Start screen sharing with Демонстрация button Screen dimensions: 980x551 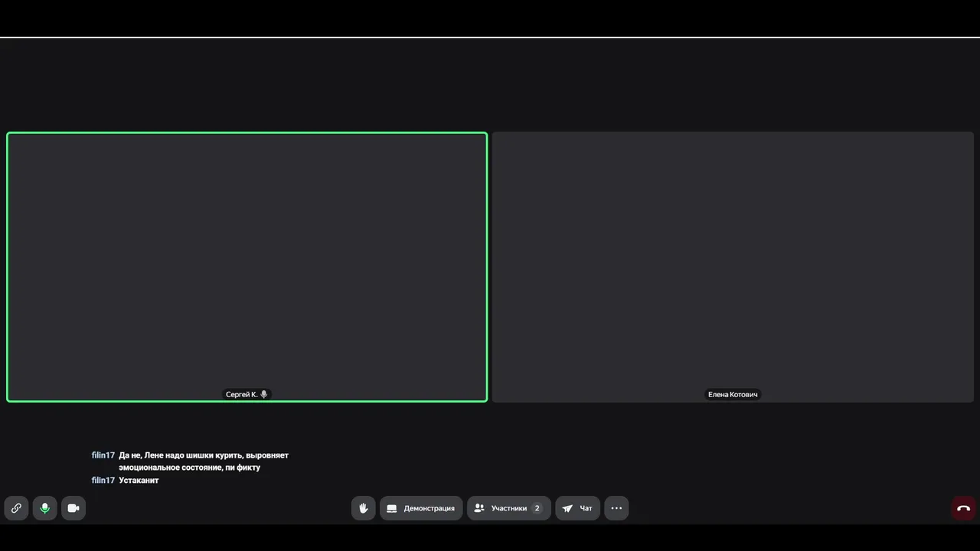pos(421,508)
